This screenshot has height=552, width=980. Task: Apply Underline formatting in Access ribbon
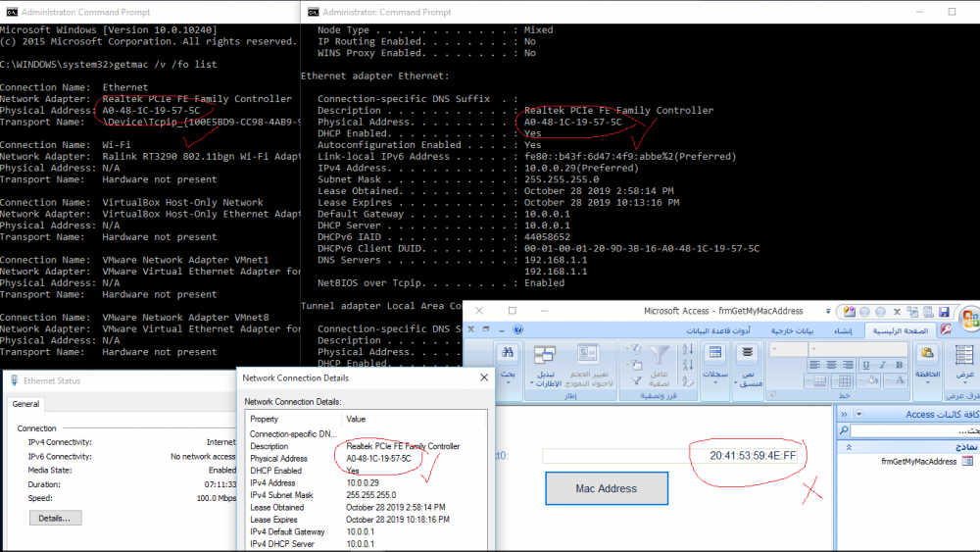tap(865, 365)
